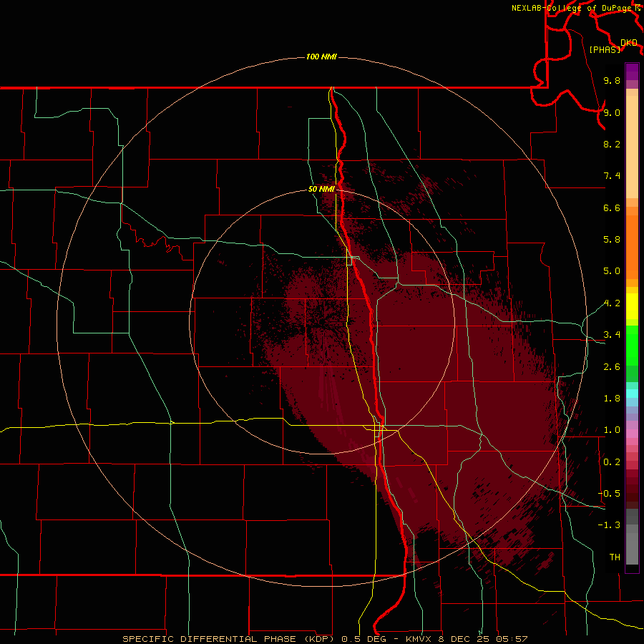The width and height of the screenshot is (644, 644).
Task: Click the 5.8 scale value
Action: (612, 239)
